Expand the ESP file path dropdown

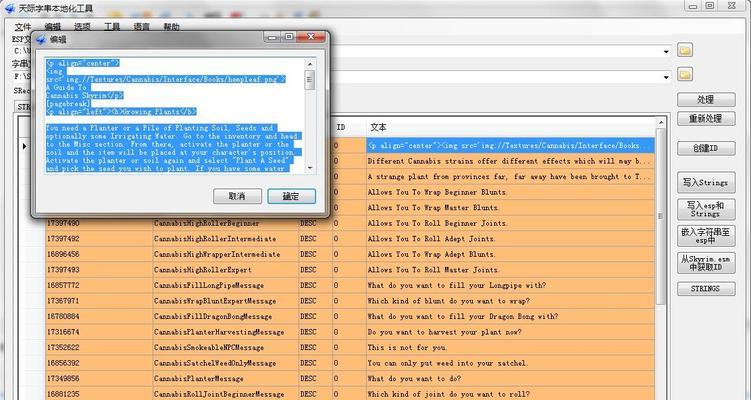click(x=666, y=52)
